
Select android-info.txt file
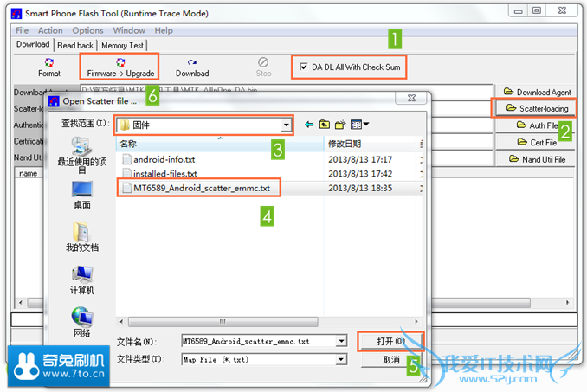click(x=159, y=159)
